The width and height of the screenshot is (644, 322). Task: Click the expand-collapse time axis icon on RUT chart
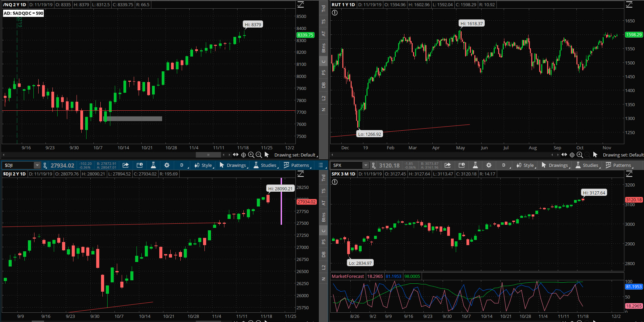point(564,155)
